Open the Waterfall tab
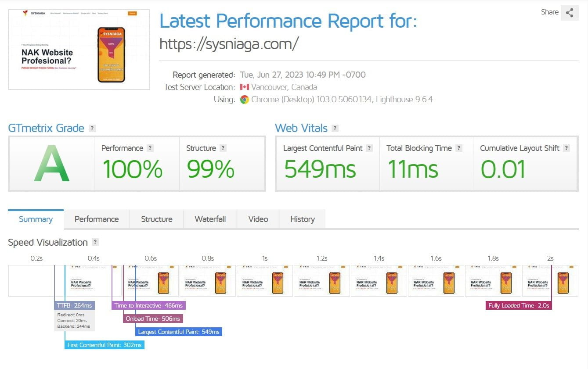The image size is (588, 369). (210, 219)
